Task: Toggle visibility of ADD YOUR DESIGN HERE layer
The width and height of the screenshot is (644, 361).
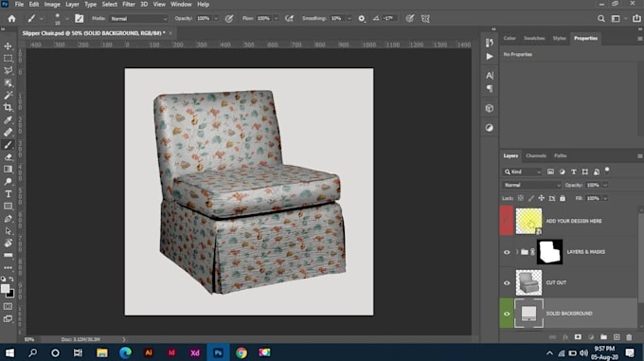Action: point(507,221)
